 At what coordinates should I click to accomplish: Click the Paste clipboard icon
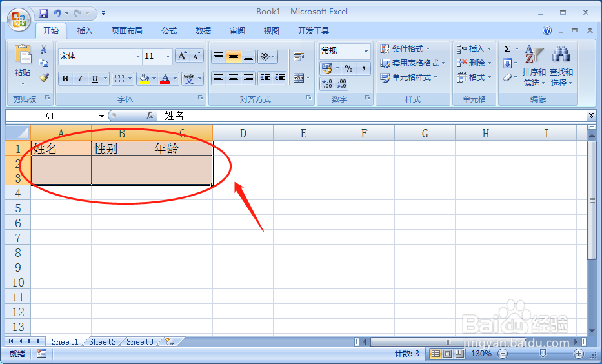click(23, 54)
